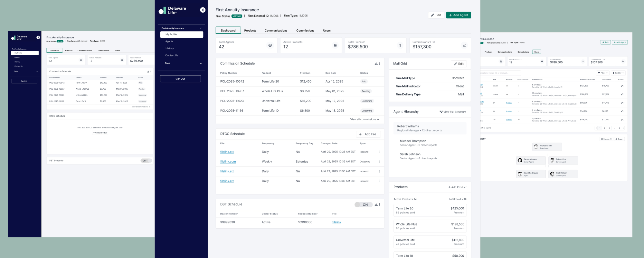
Task: Export hierarchy in right screen
Action: tap(619, 139)
